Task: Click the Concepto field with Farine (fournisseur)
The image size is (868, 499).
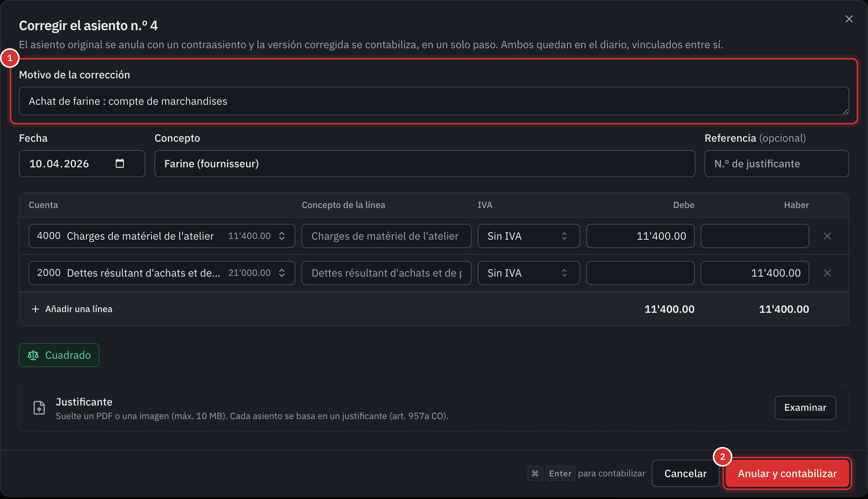Action: 425,164
